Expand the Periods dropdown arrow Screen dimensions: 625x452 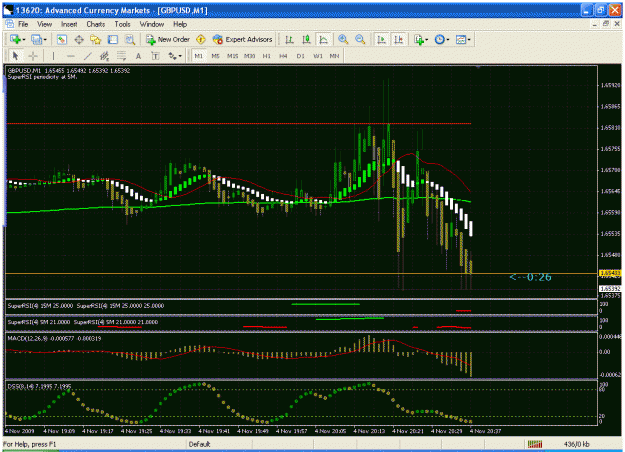coord(448,40)
